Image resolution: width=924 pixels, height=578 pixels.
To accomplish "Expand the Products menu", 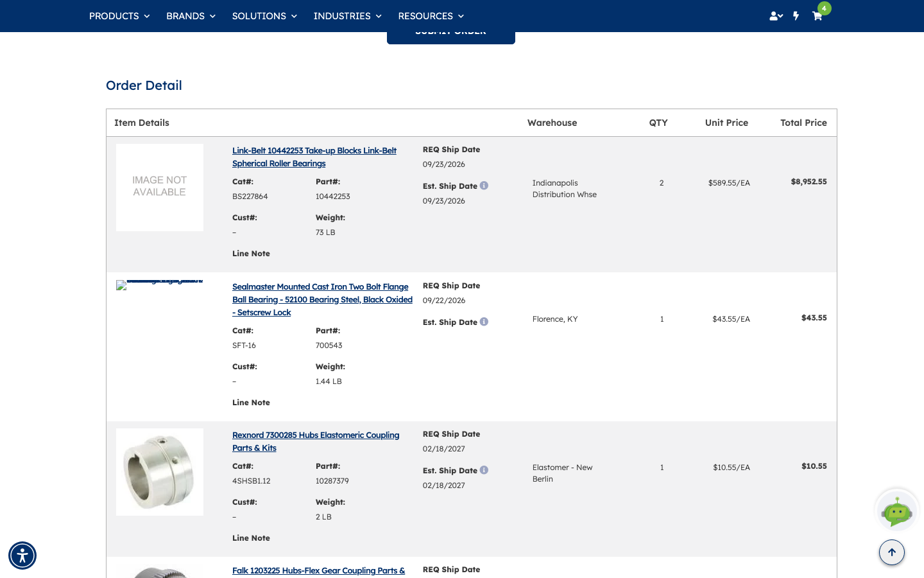I will pos(119,16).
